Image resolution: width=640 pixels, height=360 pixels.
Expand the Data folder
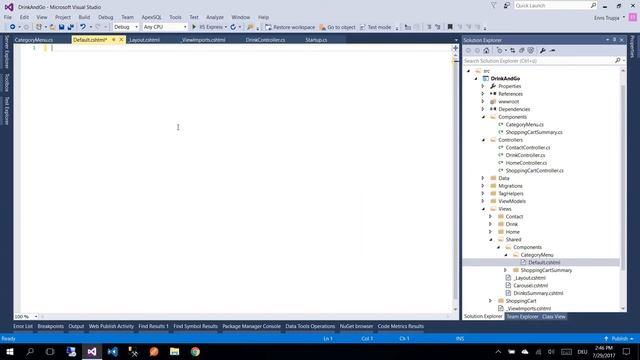click(483, 178)
